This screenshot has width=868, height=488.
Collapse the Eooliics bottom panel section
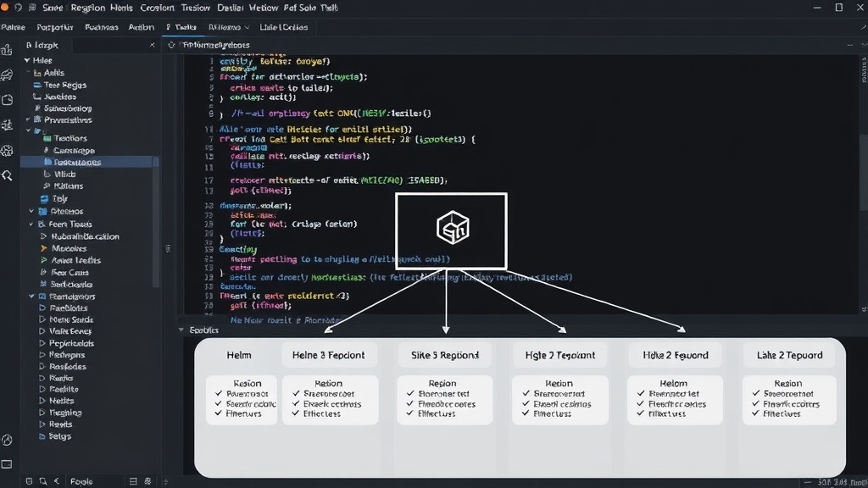[x=181, y=330]
